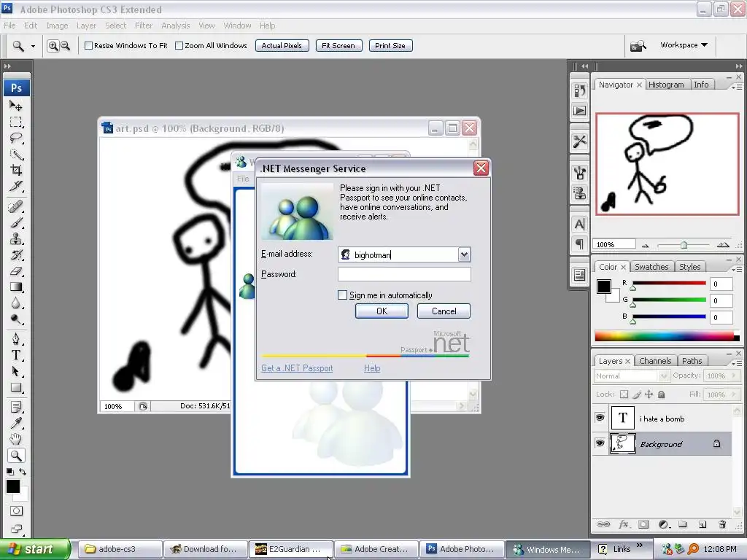Image resolution: width=747 pixels, height=560 pixels.
Task: Select the Notes tool
Action: point(16,407)
